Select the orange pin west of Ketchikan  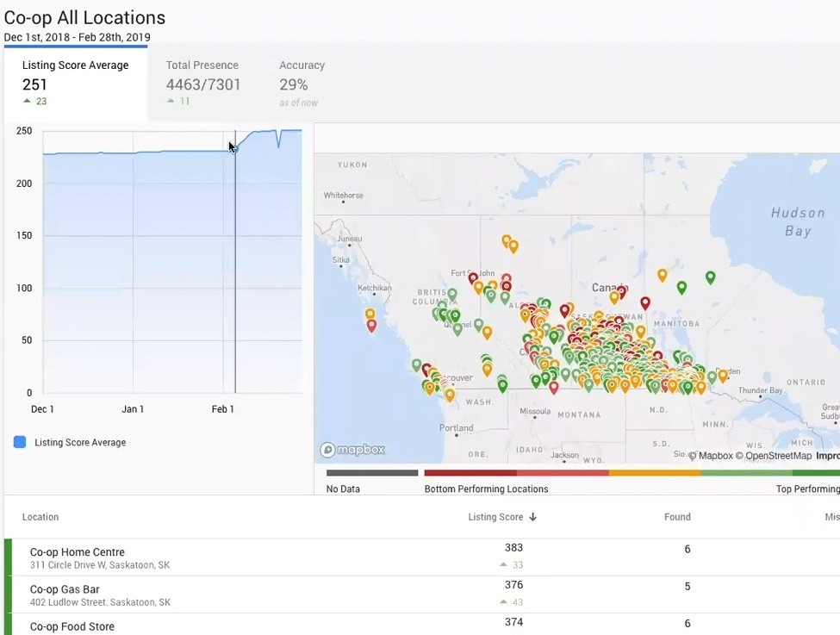(370, 314)
